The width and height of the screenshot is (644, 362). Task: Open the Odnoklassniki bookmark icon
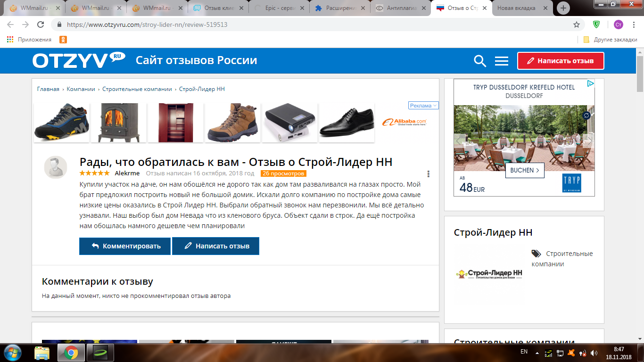pos(63,40)
